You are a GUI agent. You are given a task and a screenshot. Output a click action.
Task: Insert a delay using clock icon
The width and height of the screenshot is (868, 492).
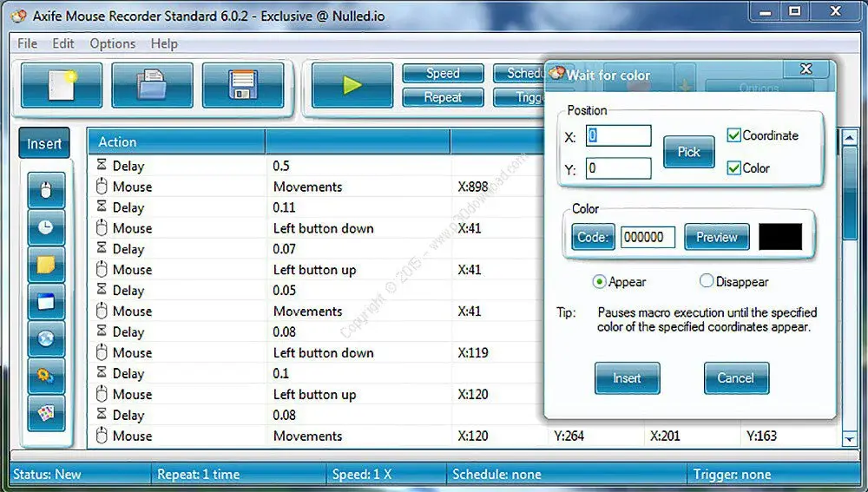click(x=46, y=227)
